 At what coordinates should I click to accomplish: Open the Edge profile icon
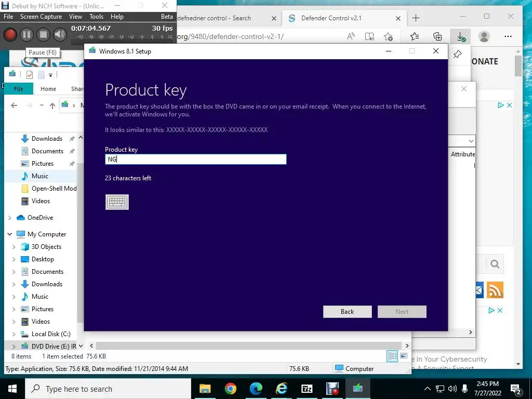tap(484, 36)
